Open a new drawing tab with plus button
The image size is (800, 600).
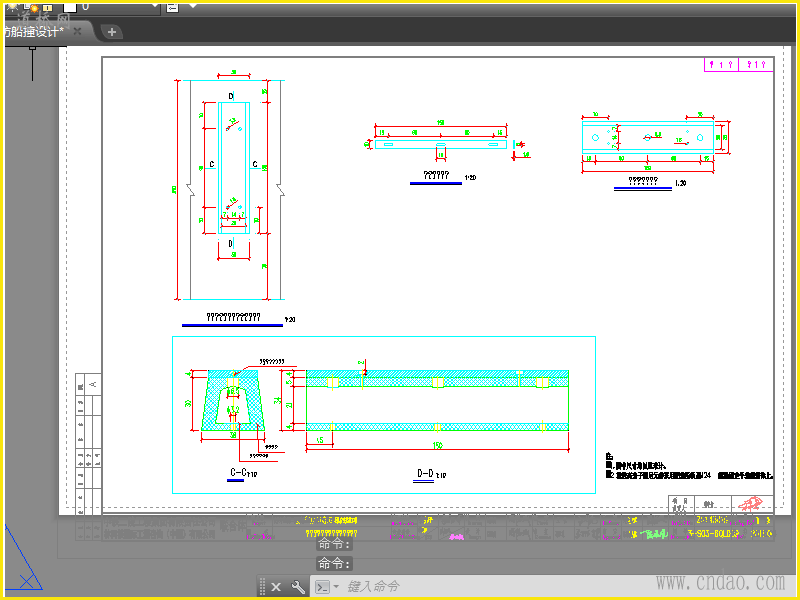[x=112, y=32]
